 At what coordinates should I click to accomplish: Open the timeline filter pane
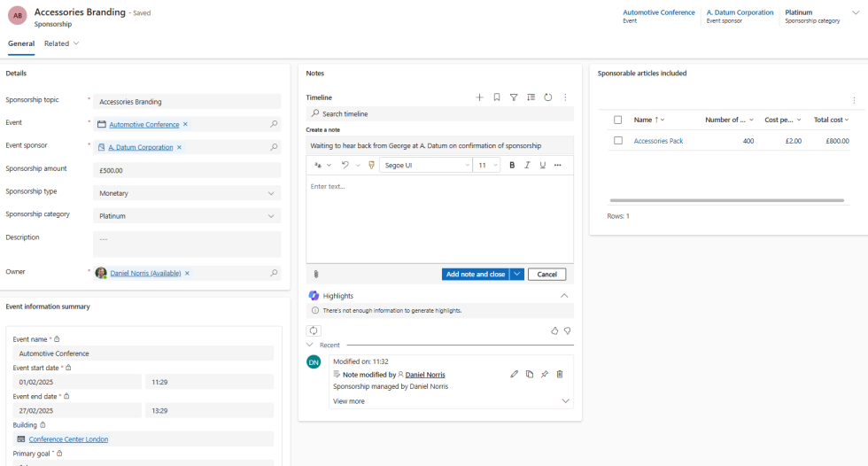514,97
